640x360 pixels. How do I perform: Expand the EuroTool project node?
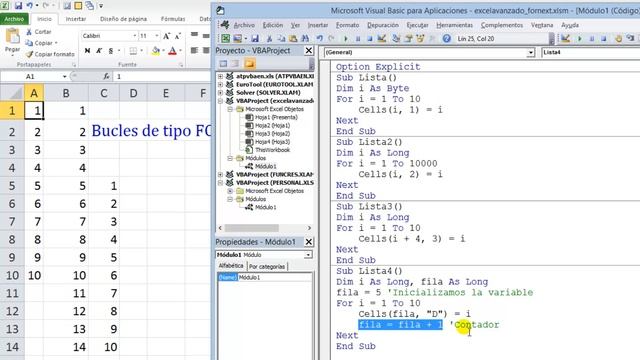click(x=220, y=84)
